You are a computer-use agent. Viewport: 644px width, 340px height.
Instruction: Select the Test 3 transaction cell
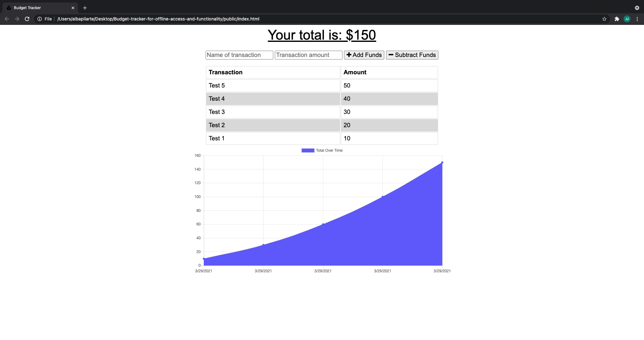(273, 112)
